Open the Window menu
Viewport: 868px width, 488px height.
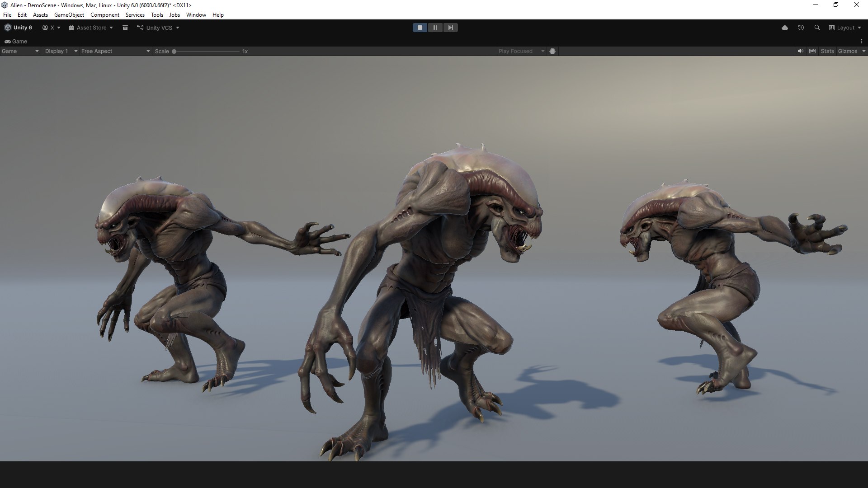[196, 15]
